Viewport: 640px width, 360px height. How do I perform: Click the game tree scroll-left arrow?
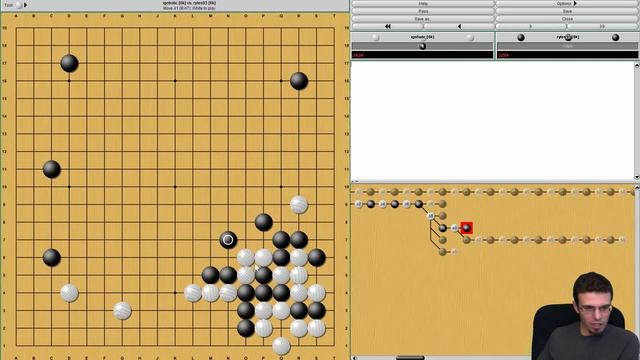354,358
